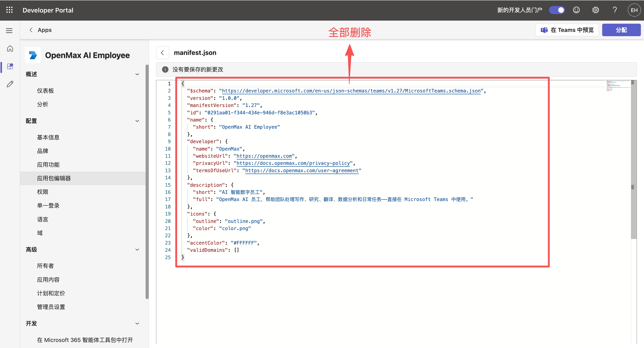Click the feedback smiley icon

pyautogui.click(x=576, y=10)
